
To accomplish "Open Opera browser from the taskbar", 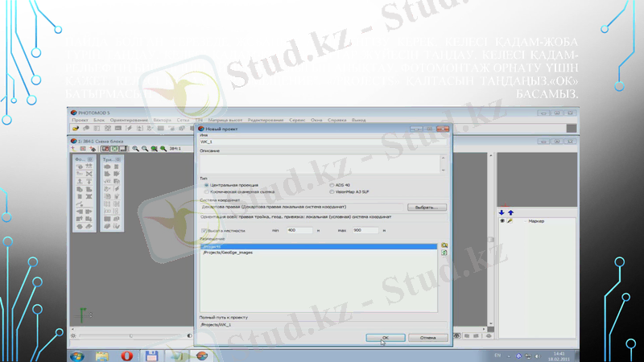I will (x=126, y=355).
